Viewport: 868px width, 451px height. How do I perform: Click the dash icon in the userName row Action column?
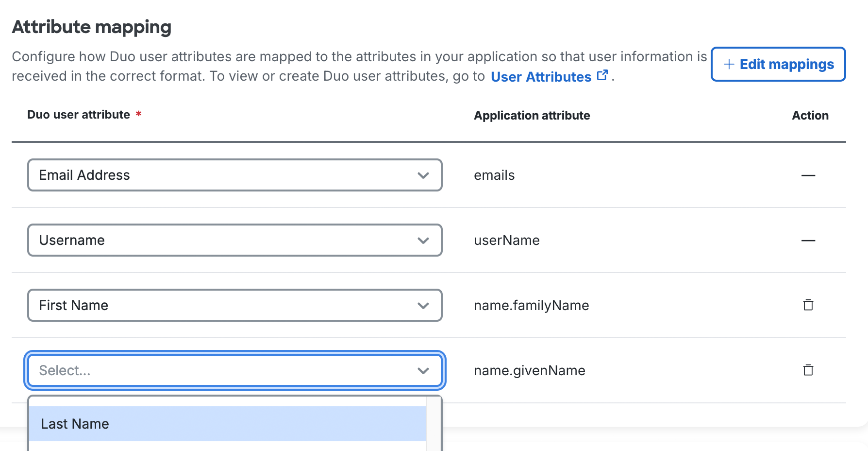point(808,241)
